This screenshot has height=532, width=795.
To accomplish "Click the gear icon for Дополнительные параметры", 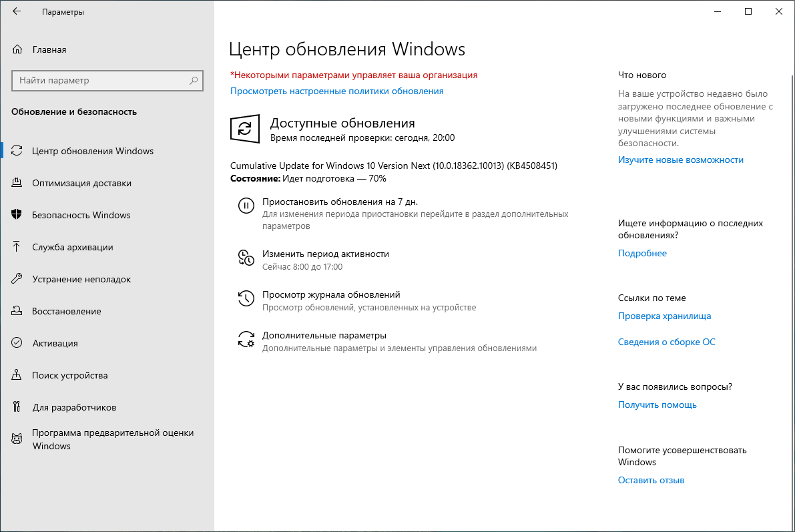I will click(246, 340).
